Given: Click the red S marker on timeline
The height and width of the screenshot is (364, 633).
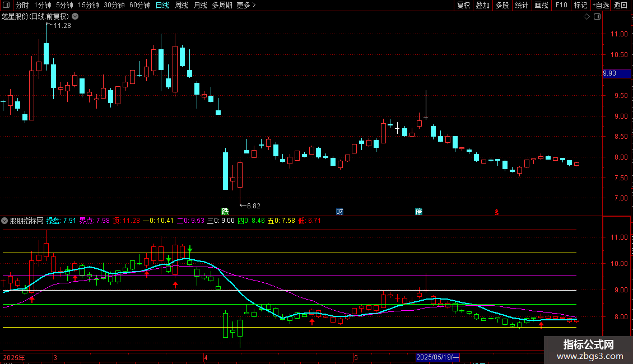Looking at the screenshot, I should (496, 212).
